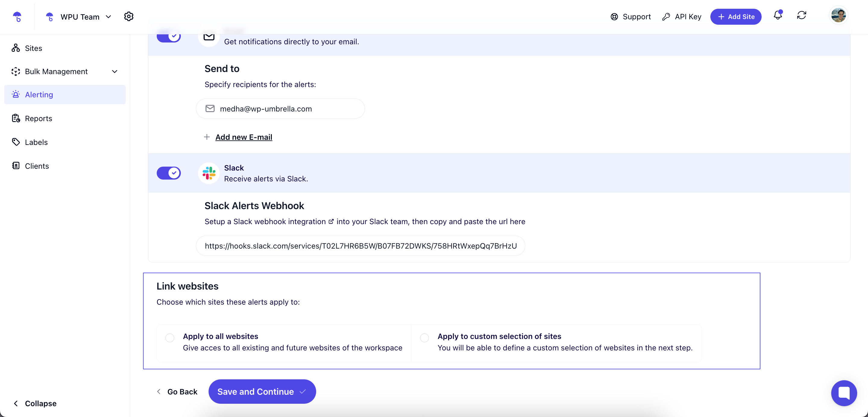
Task: Open the user profile avatar
Action: tap(838, 15)
